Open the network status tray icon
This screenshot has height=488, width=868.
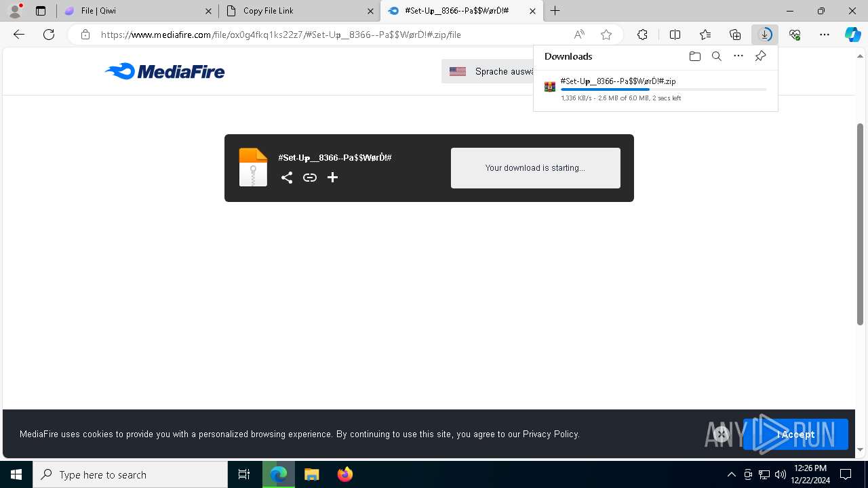(x=764, y=474)
